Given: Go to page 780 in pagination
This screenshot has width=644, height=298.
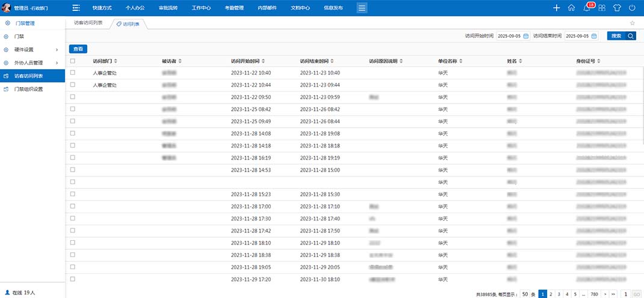Looking at the screenshot, I should point(594,294).
